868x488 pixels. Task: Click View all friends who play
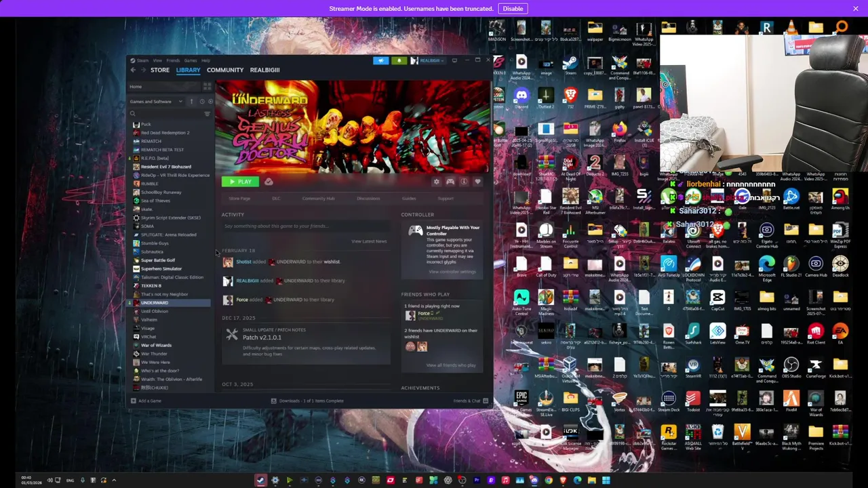click(x=451, y=365)
